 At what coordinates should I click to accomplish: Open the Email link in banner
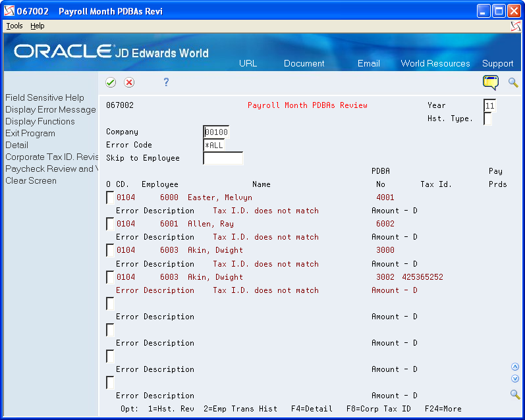click(x=369, y=63)
